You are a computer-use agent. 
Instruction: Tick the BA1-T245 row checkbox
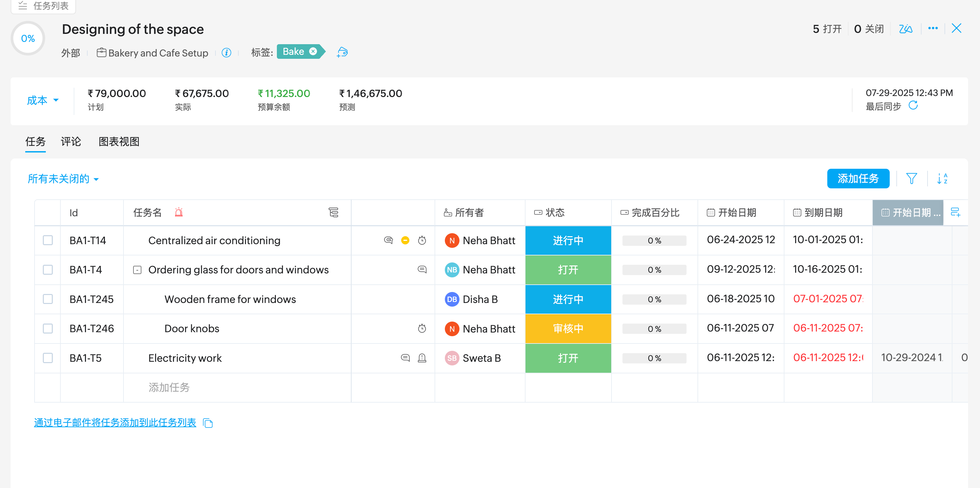coord(48,299)
